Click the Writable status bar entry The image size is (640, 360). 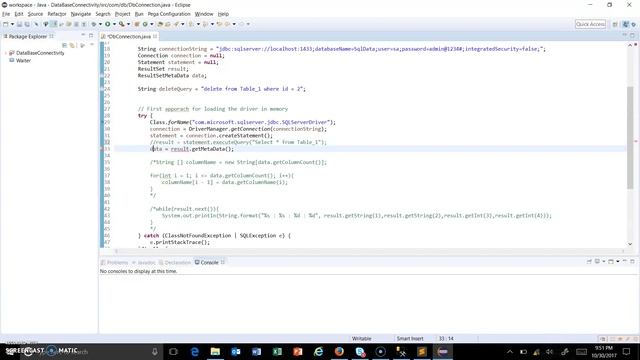click(362, 338)
